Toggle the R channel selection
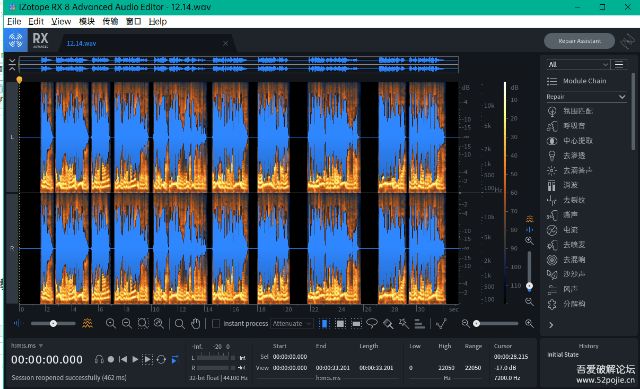The image size is (640, 389). point(11,248)
